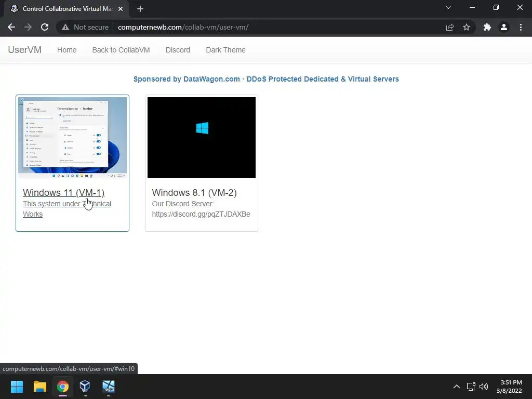Screen dimensions: 532x399
Task: Open Chrome three-dot menu
Action: click(521, 27)
